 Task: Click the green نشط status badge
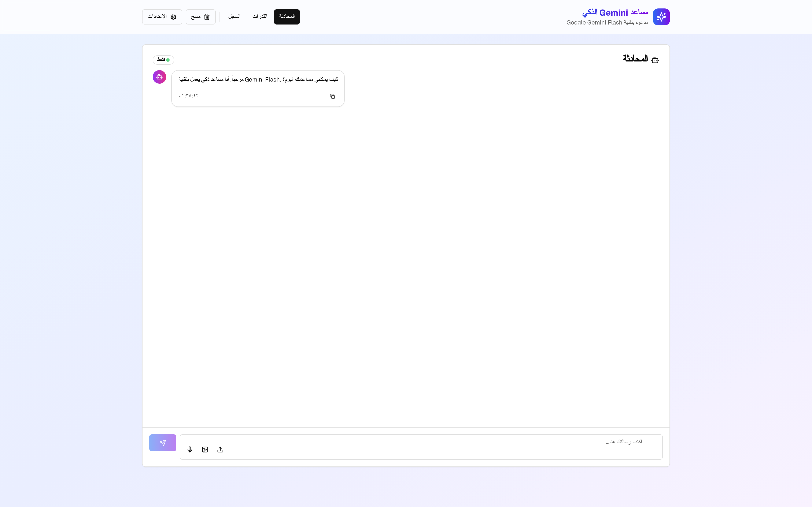click(163, 60)
